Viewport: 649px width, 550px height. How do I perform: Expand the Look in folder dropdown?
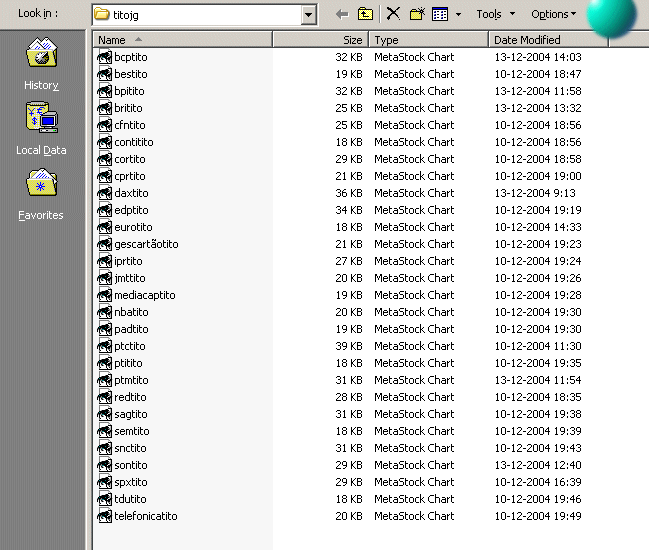pos(308,15)
